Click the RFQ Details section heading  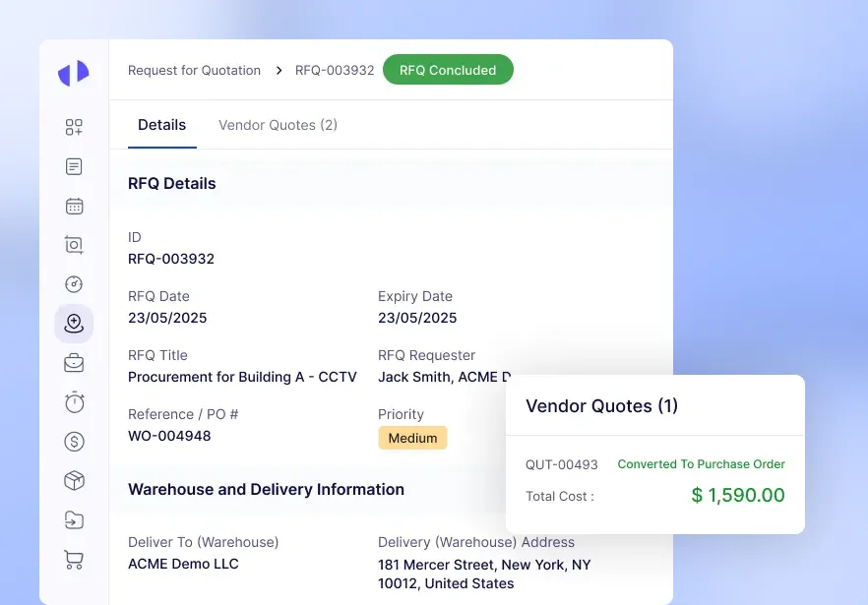click(x=172, y=184)
